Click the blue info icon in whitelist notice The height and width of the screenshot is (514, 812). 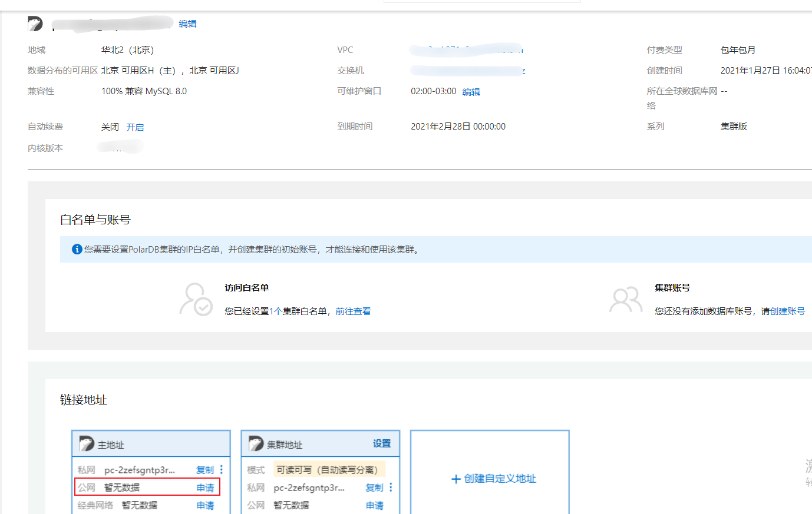click(x=77, y=249)
